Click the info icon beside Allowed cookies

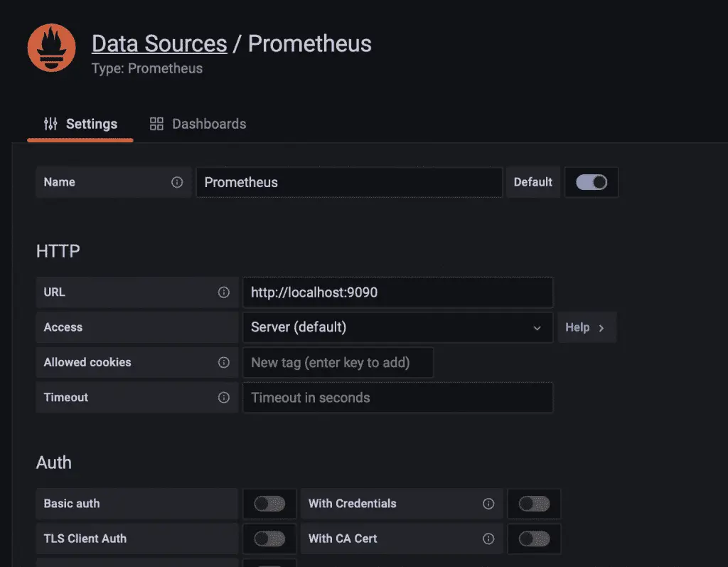pos(224,363)
